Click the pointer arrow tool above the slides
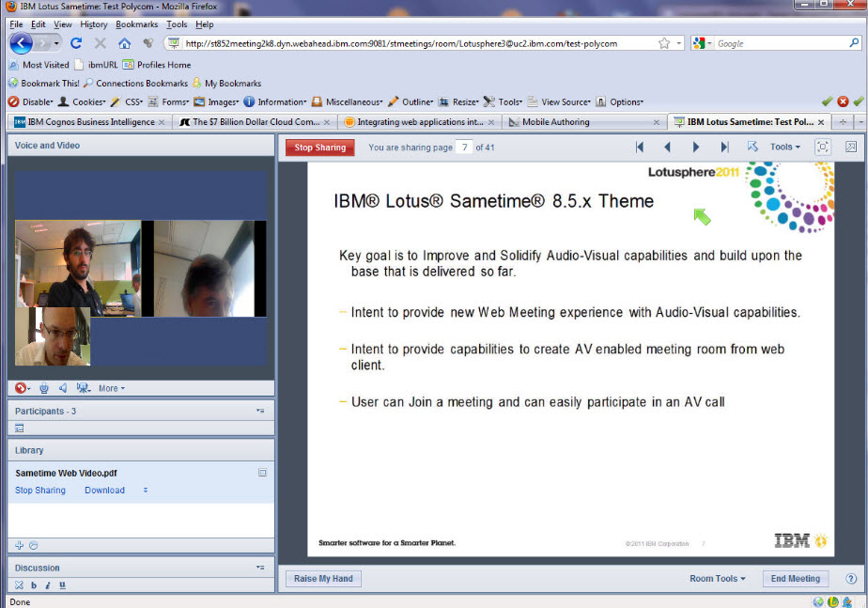This screenshot has height=608, width=868. (x=752, y=147)
